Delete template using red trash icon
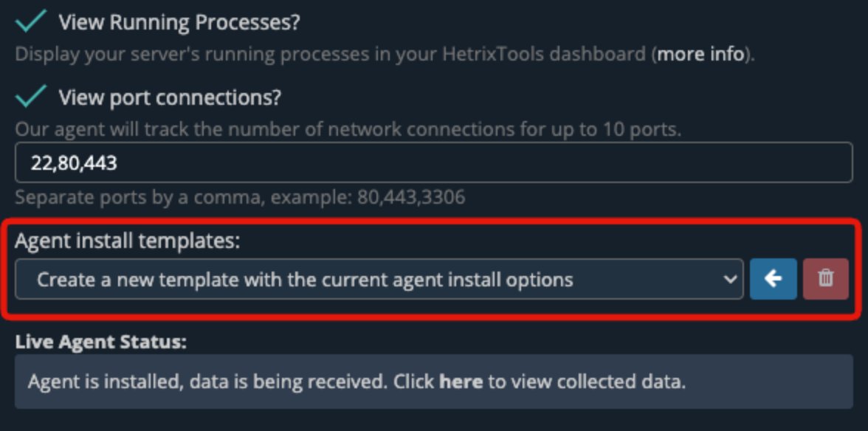868x431 pixels. 826,279
